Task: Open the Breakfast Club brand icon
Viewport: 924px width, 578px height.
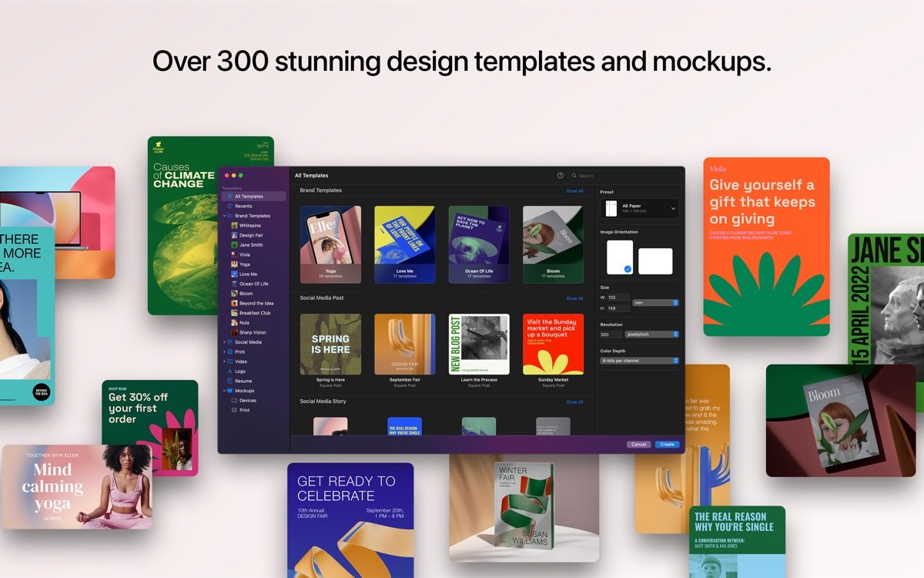Action: click(x=234, y=313)
